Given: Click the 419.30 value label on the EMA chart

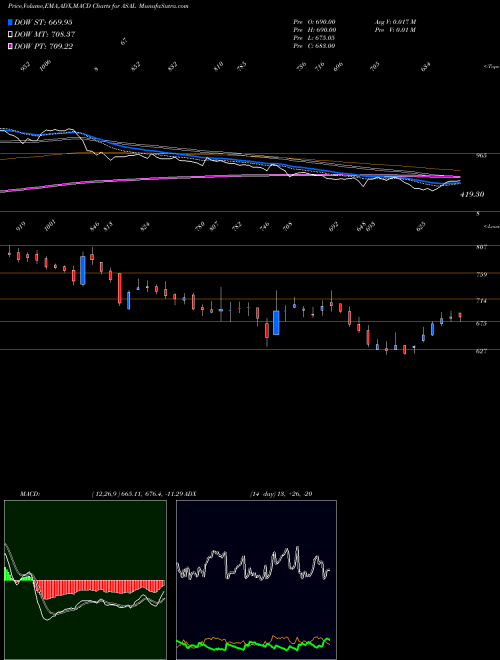Looking at the screenshot, I should 472,194.
